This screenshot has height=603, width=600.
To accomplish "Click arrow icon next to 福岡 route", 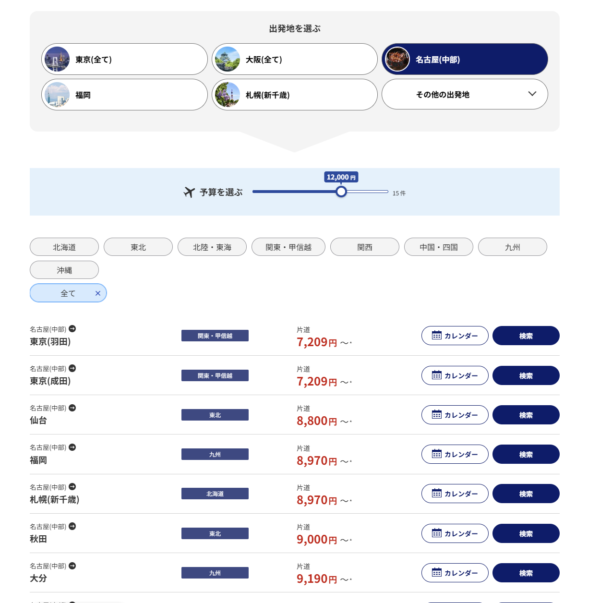I will (72, 447).
